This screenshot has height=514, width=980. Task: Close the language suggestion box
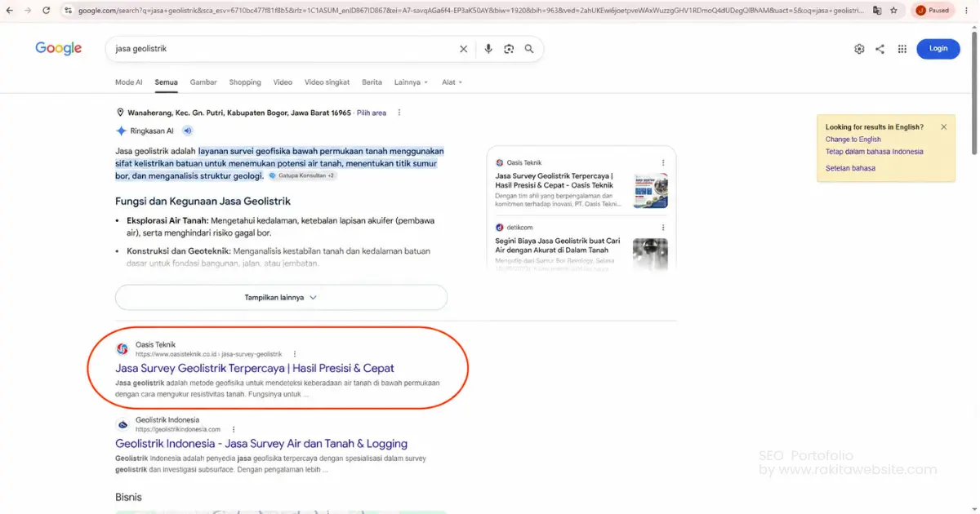(943, 126)
